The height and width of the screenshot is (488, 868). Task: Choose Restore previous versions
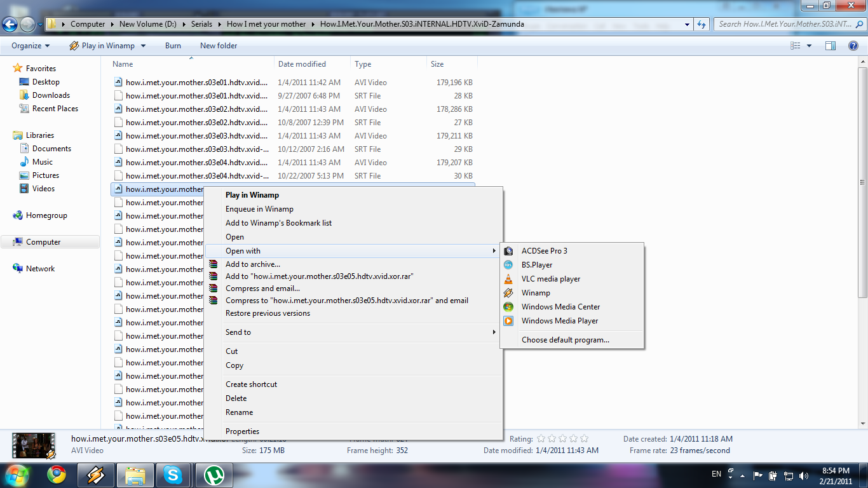point(353,313)
